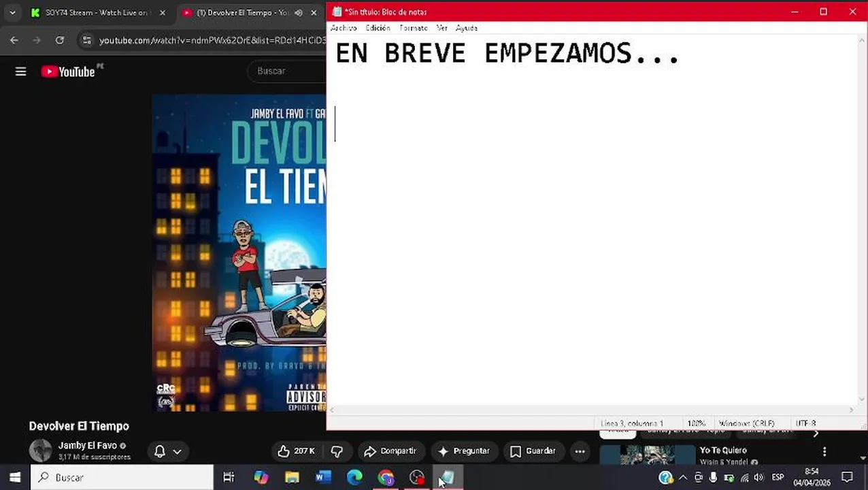Show next filter chips arrow in recommendations
The image size is (868, 490).
(x=816, y=434)
